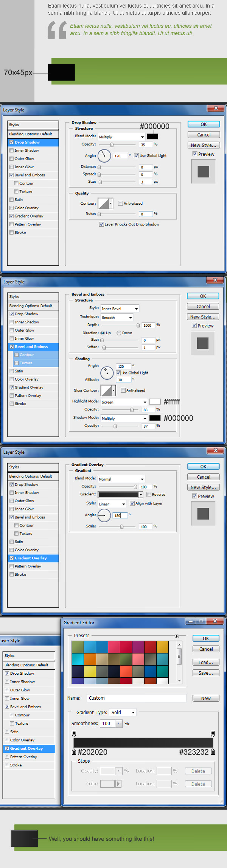Expand the Gradient Type Solid dropdown
This screenshot has width=227, height=868.
pyautogui.click(x=123, y=712)
